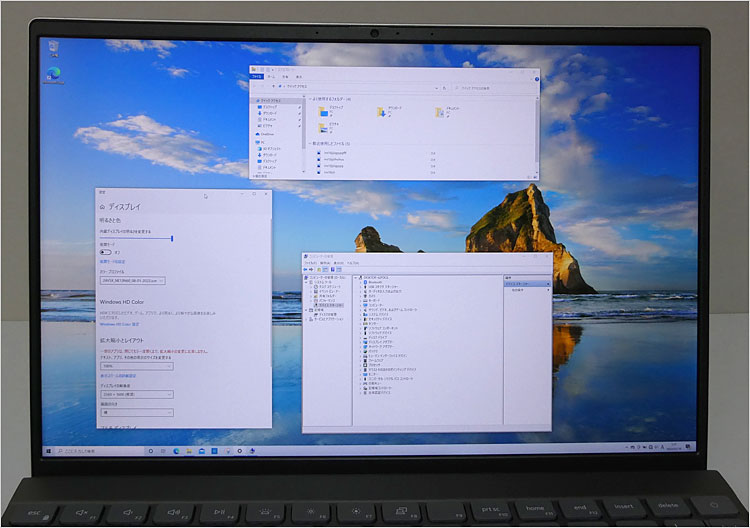Open the display resolution dropdown

136,394
